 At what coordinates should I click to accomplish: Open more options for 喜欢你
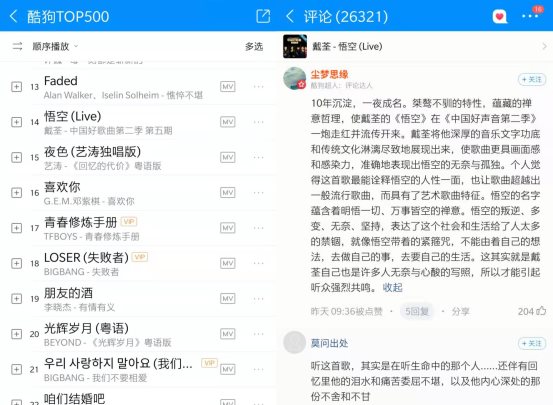pos(259,192)
